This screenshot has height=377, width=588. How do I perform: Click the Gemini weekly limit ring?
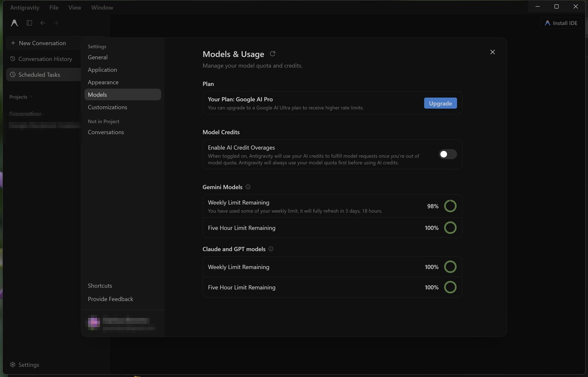pos(450,206)
